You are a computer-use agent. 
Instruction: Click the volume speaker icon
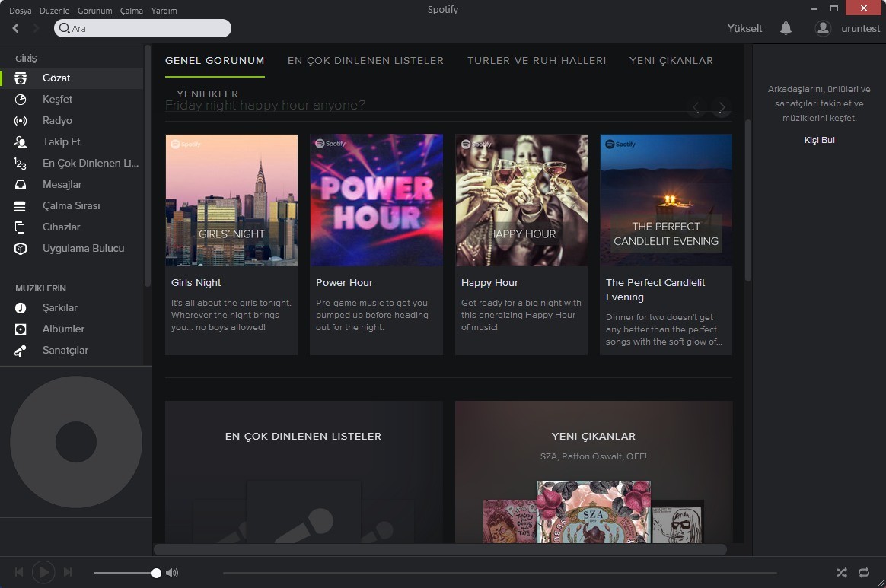pos(172,573)
